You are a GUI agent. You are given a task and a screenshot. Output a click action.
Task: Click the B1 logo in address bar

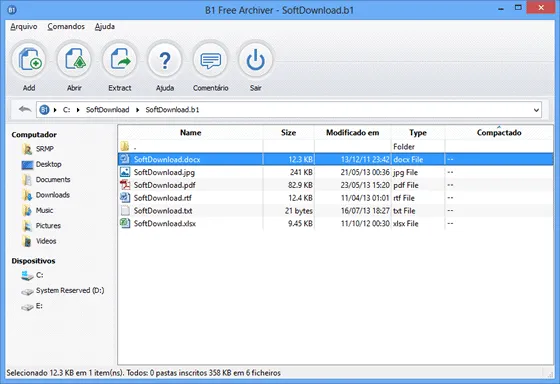click(44, 110)
